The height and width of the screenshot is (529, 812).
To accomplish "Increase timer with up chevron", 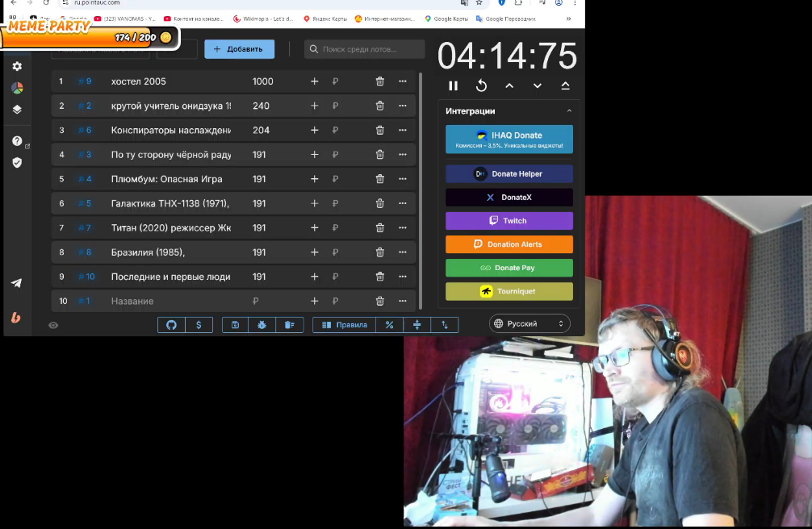I will [509, 86].
